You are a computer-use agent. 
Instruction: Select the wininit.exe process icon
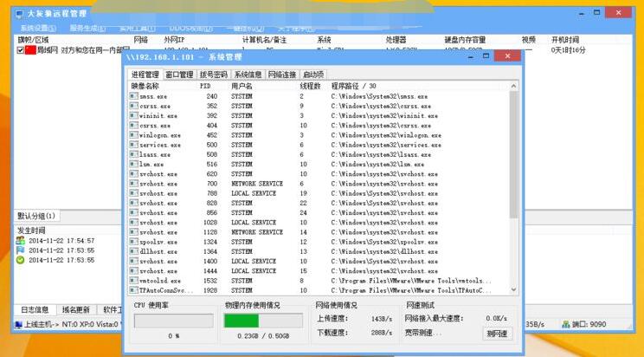pos(132,115)
